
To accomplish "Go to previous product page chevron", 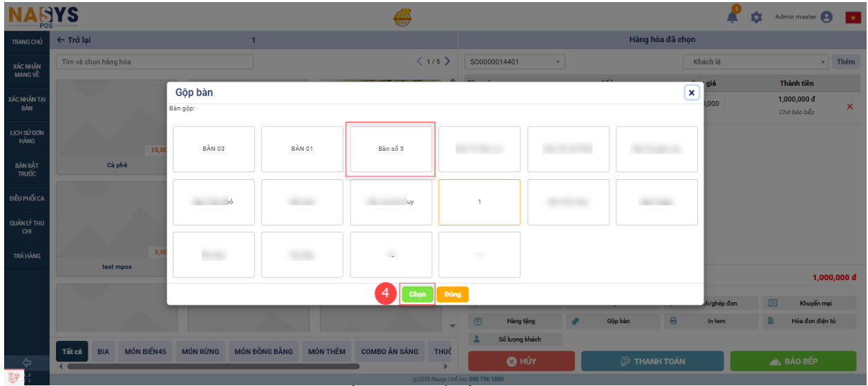I will pyautogui.click(x=419, y=62).
